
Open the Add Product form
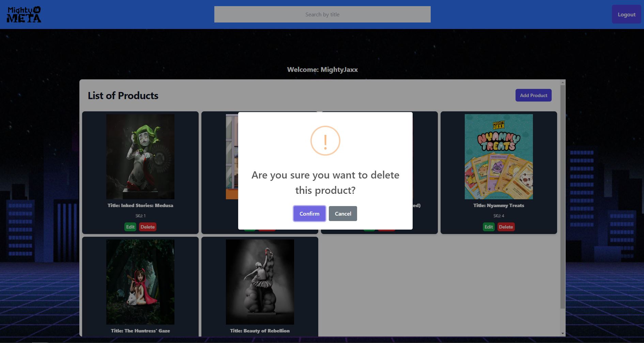(533, 95)
